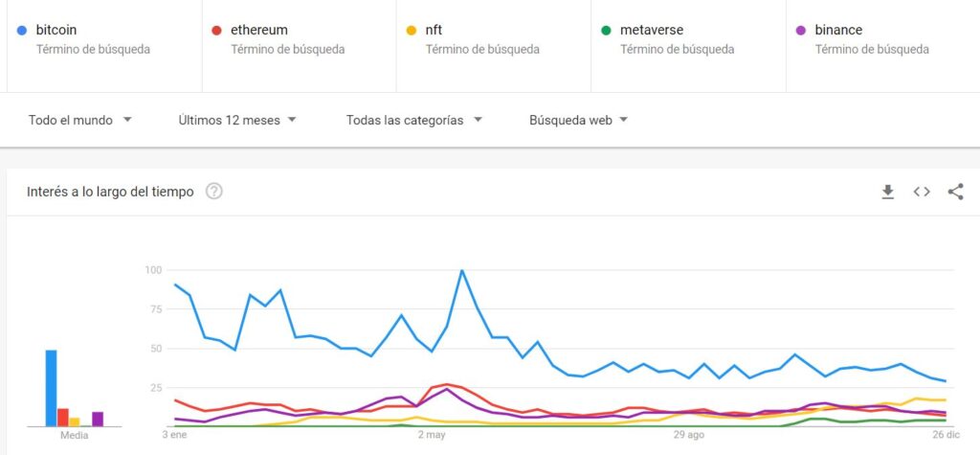Screen dimensions: 980x455
Task: Download the interest over time data
Action: point(887,193)
